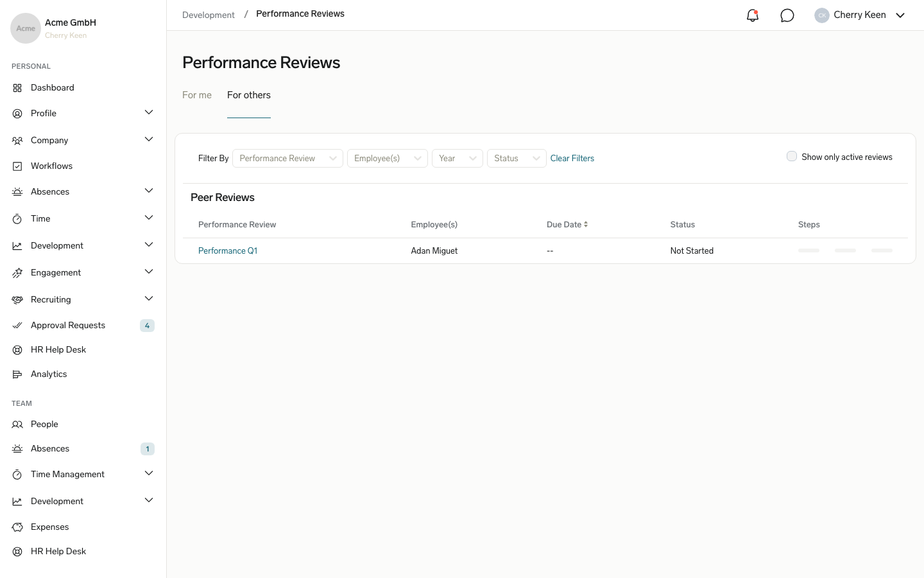Screen dimensions: 924x578
Task: Expand the Time Management chevron
Action: (x=149, y=473)
